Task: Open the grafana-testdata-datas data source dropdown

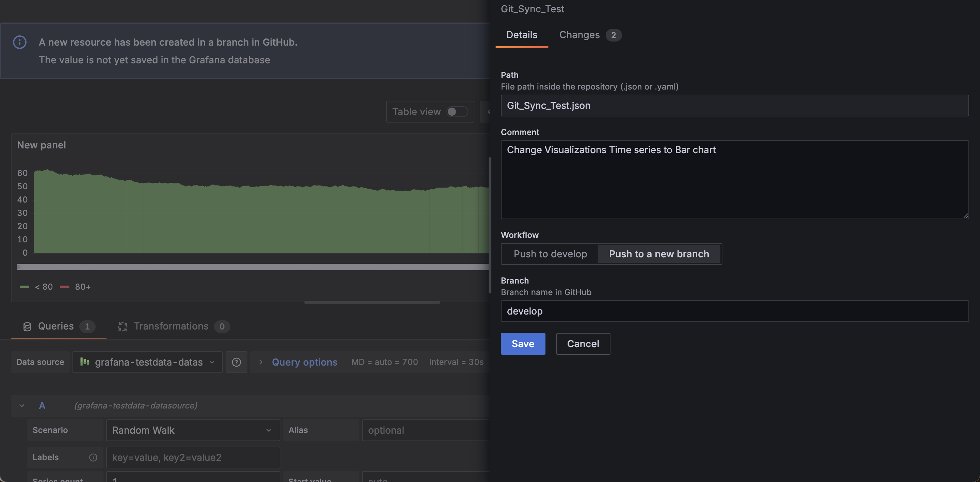Action: [x=148, y=362]
